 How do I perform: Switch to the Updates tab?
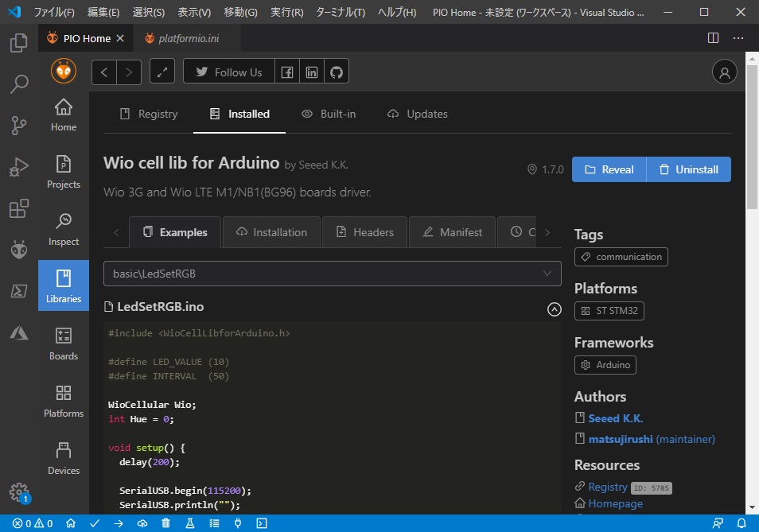pyautogui.click(x=417, y=115)
